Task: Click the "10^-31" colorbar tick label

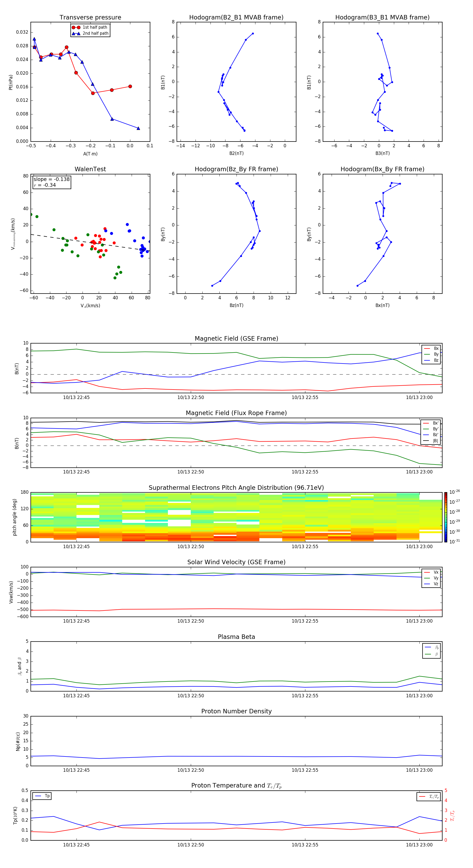Action: click(455, 542)
